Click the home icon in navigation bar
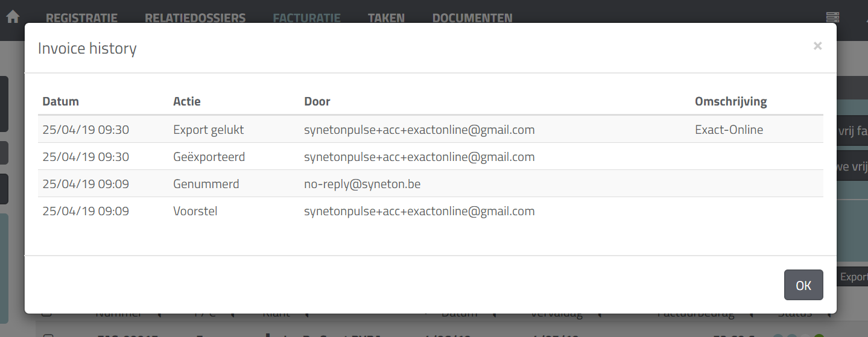The image size is (868, 337). pyautogui.click(x=13, y=17)
